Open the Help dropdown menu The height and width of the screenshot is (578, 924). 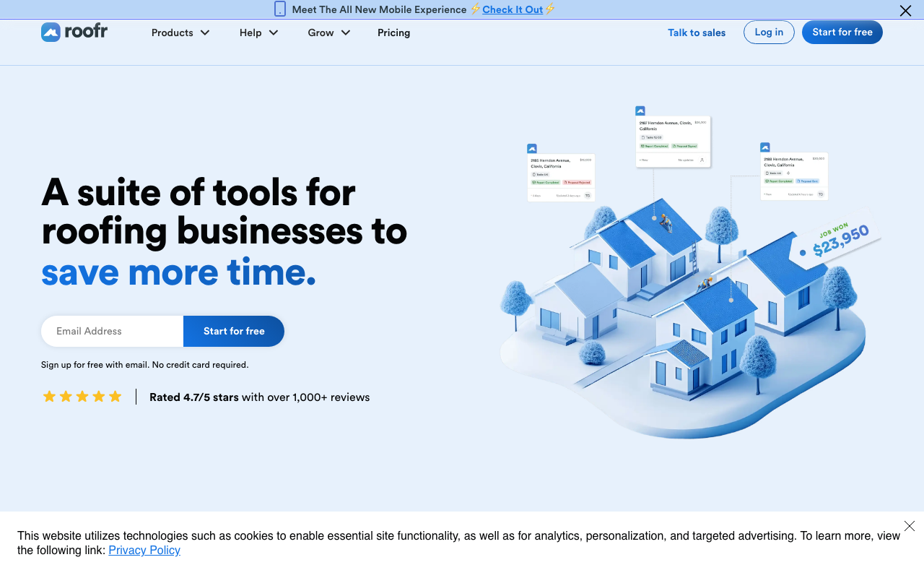click(258, 33)
